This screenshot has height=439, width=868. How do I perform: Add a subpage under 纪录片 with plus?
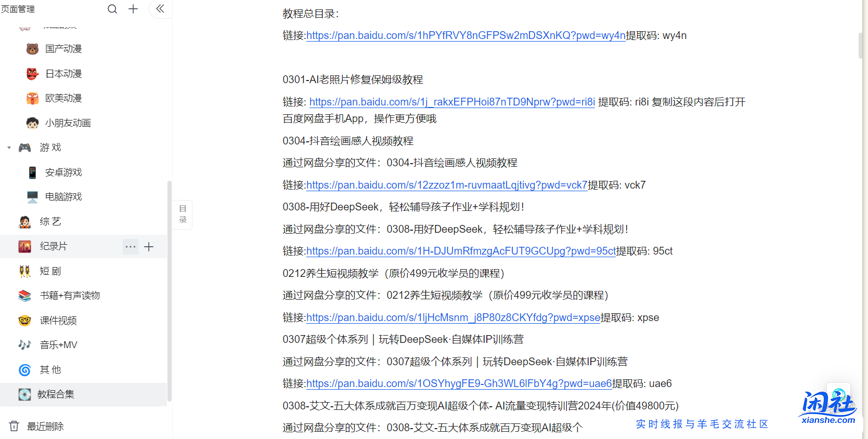[149, 247]
